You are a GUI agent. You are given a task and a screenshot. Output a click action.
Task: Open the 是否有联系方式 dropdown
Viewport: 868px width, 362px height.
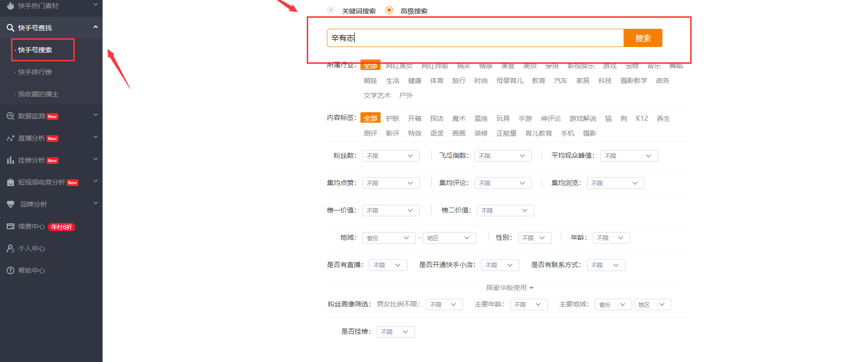click(606, 265)
